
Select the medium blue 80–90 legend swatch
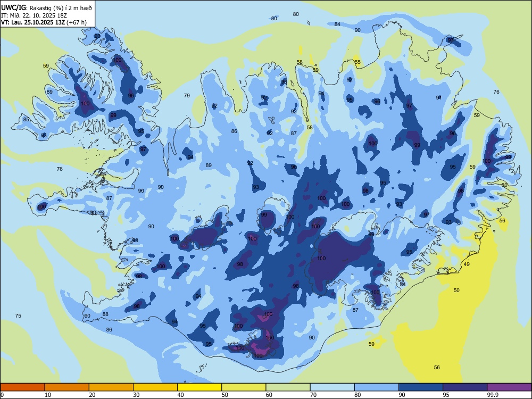click(377, 387)
